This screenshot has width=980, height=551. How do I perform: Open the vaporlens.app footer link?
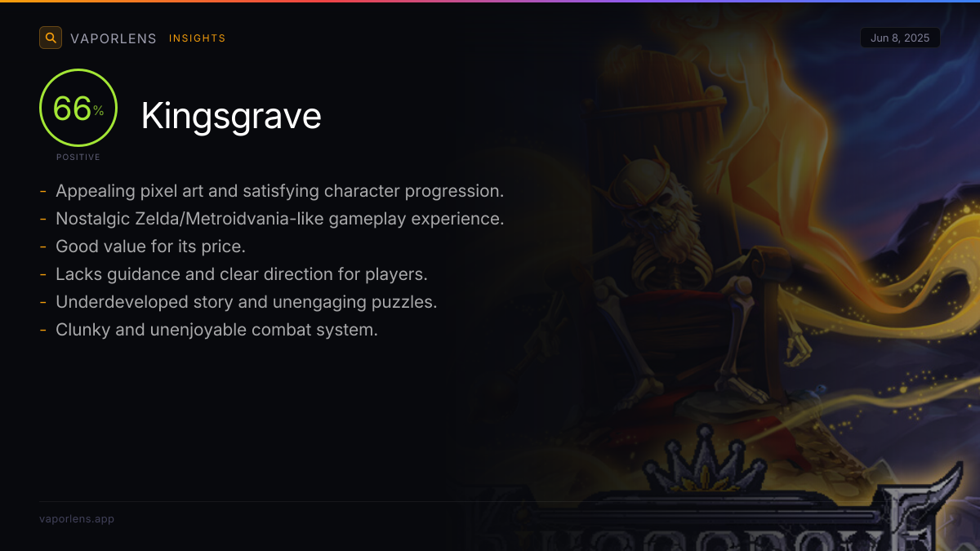tap(77, 518)
